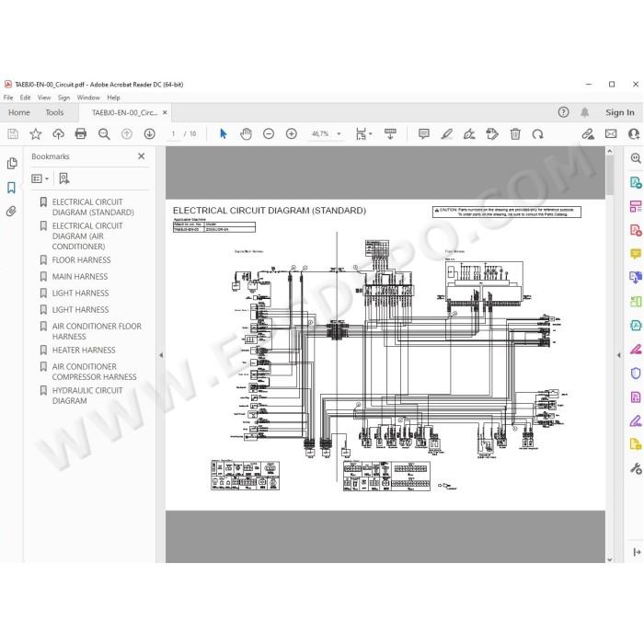The height and width of the screenshot is (644, 644).
Task: Open the Window menu
Action: pyautogui.click(x=88, y=98)
